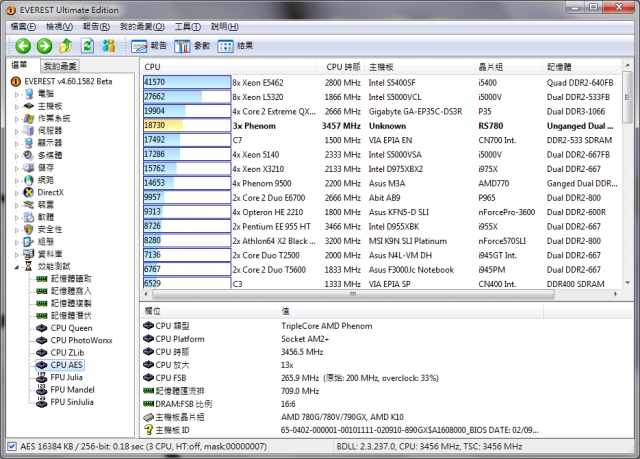
Task: Click the Refresh toolbar icon
Action: (87, 46)
